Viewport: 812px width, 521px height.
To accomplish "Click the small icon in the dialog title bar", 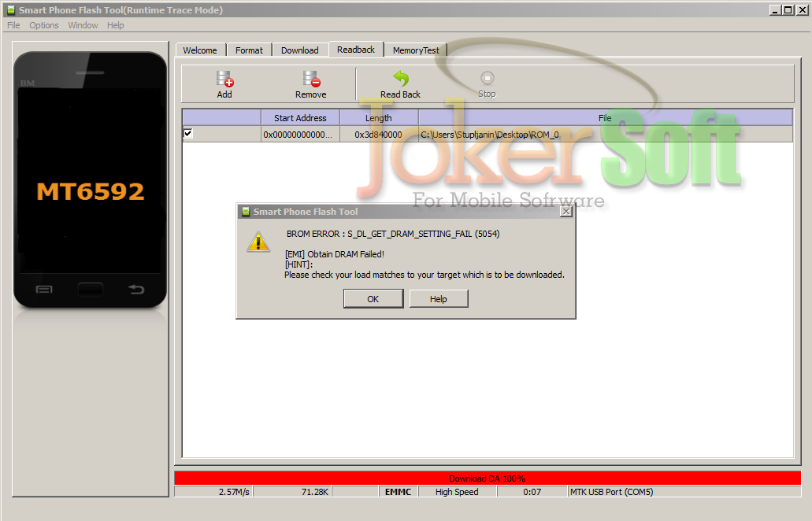I will (x=246, y=212).
